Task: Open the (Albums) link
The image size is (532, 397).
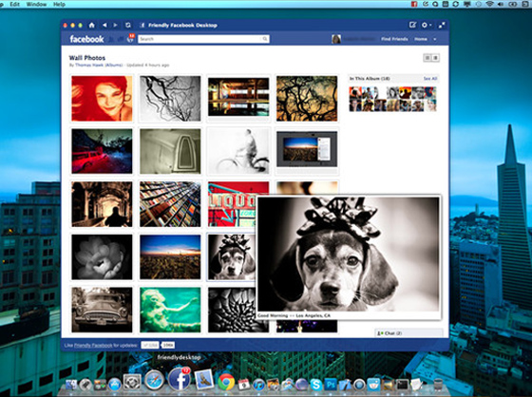Action: 114,66
